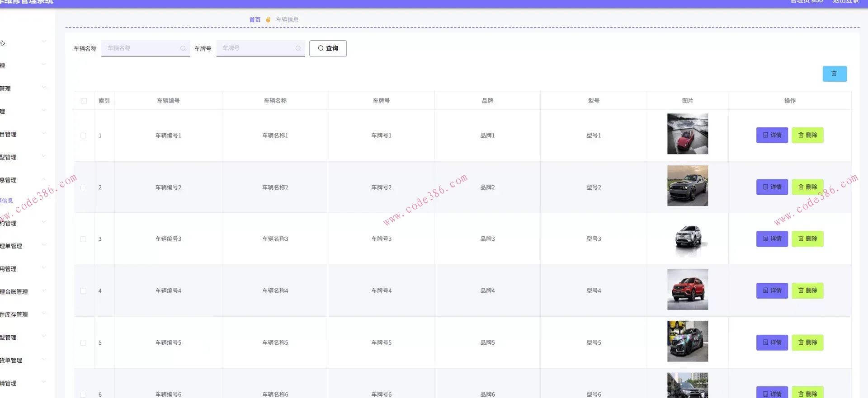Click the cell 车辆编号1
The image size is (868, 398).
point(168,136)
